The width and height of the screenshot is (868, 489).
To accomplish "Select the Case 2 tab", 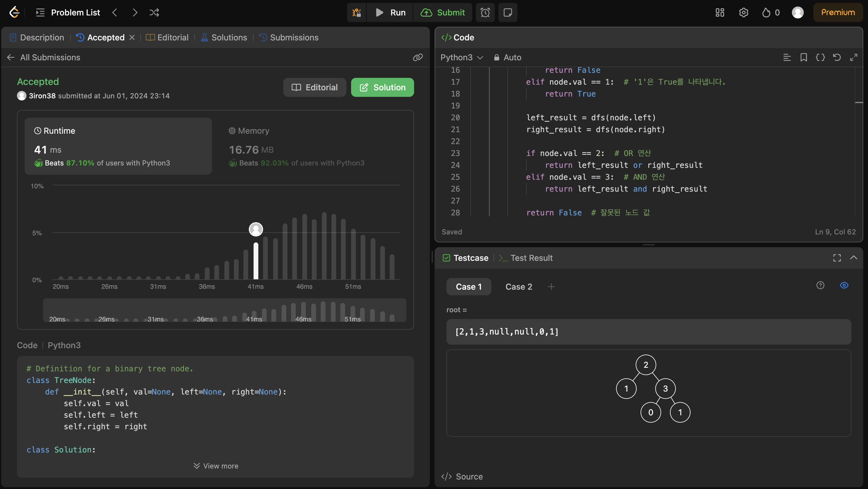I will [x=519, y=287].
